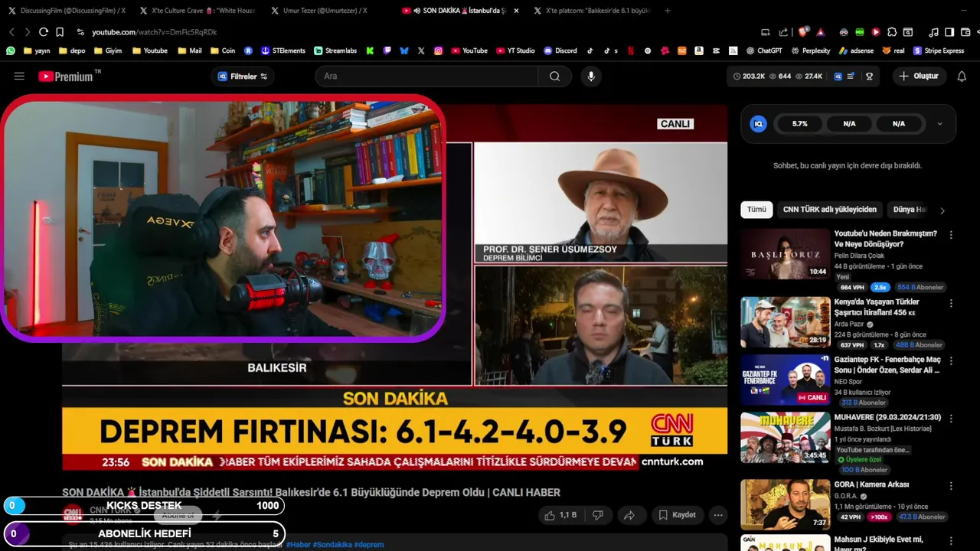
Task: Click the Brave Shields lion icon
Action: 803,32
